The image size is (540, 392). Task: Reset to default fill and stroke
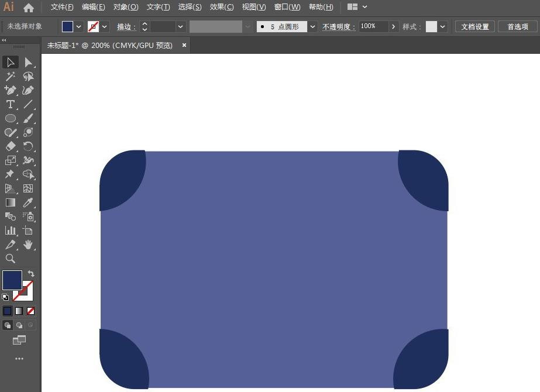click(x=5, y=297)
